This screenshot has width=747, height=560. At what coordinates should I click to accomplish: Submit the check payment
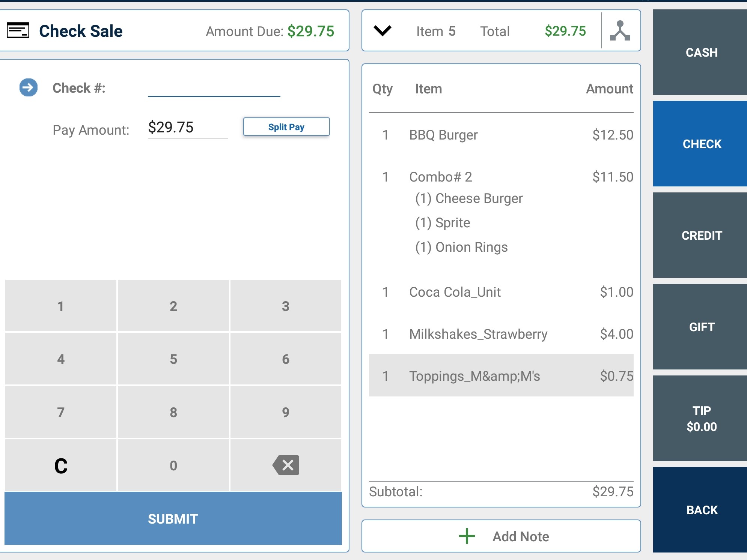pos(173,518)
